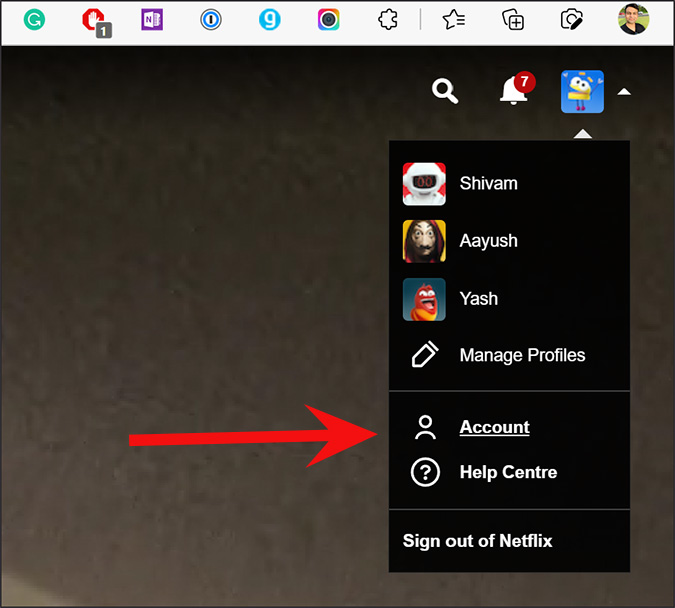Click the pencil icon for Manage Profiles
The height and width of the screenshot is (608, 675).
425,354
